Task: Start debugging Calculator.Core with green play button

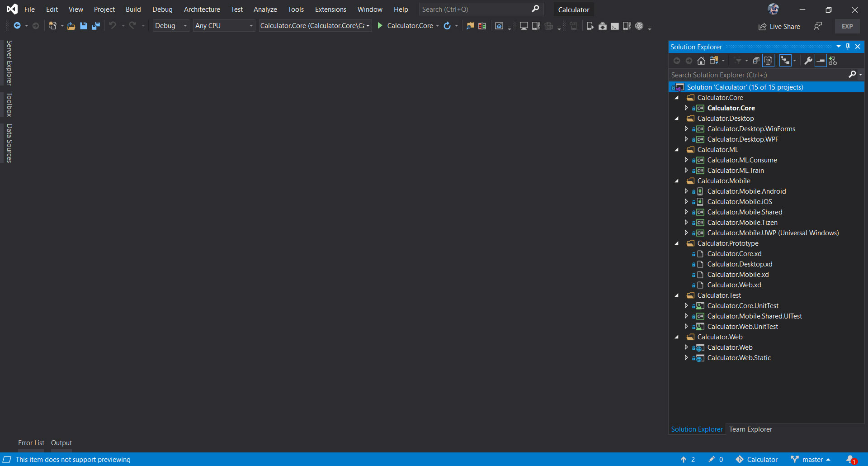Action: click(380, 26)
